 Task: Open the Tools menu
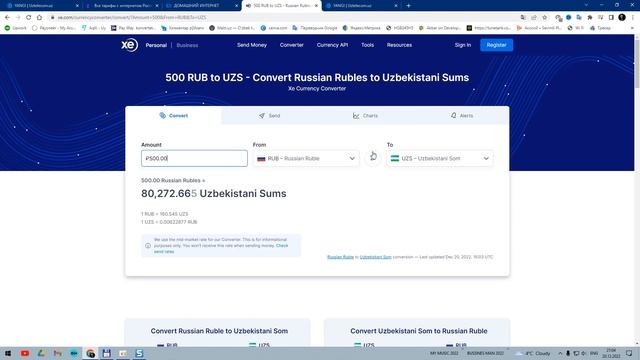(367, 45)
